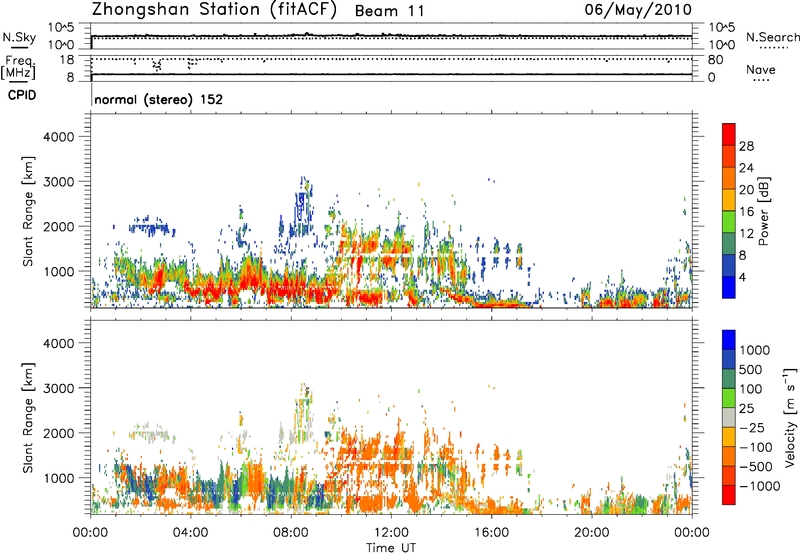
Task: Click the '-1000' velocity colorbar tick
Action: (x=759, y=486)
